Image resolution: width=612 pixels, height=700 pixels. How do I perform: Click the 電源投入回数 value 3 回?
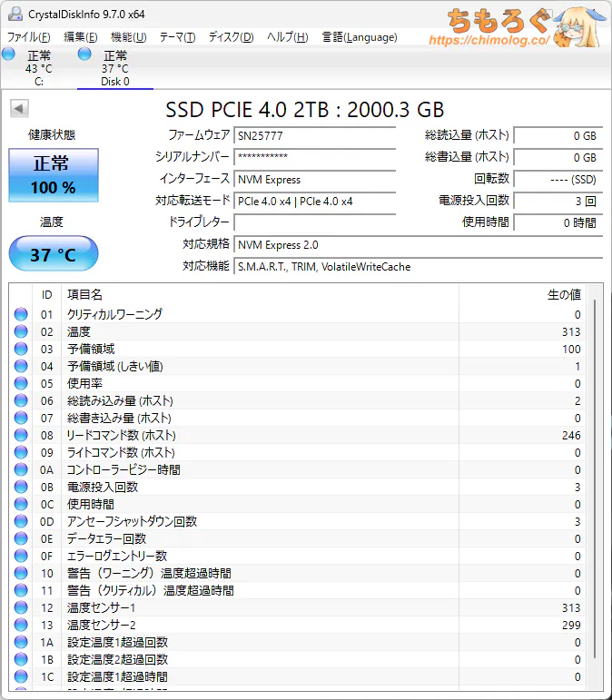(x=558, y=202)
